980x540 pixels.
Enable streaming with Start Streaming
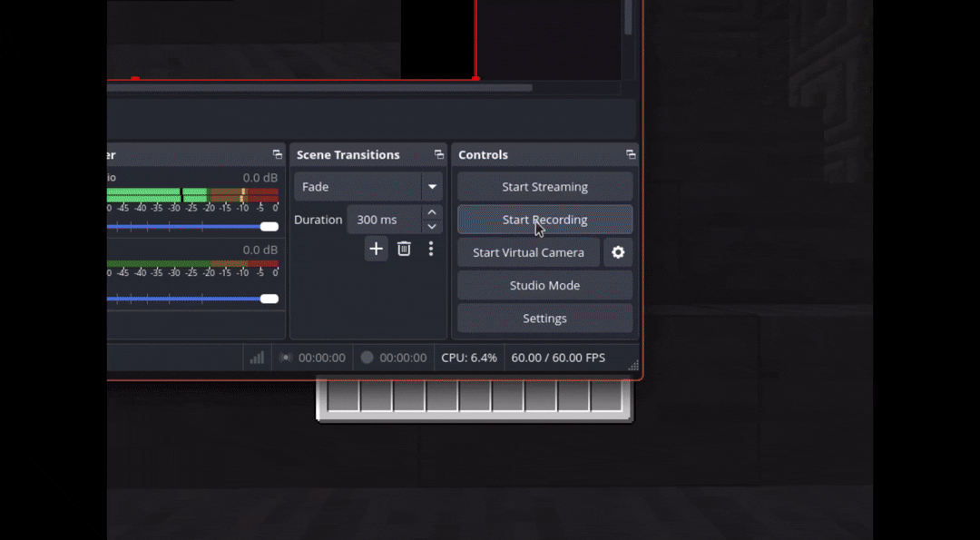[x=544, y=186]
